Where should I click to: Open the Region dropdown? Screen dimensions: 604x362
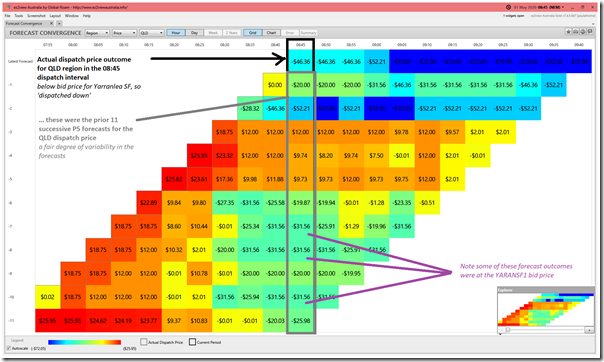[x=97, y=33]
